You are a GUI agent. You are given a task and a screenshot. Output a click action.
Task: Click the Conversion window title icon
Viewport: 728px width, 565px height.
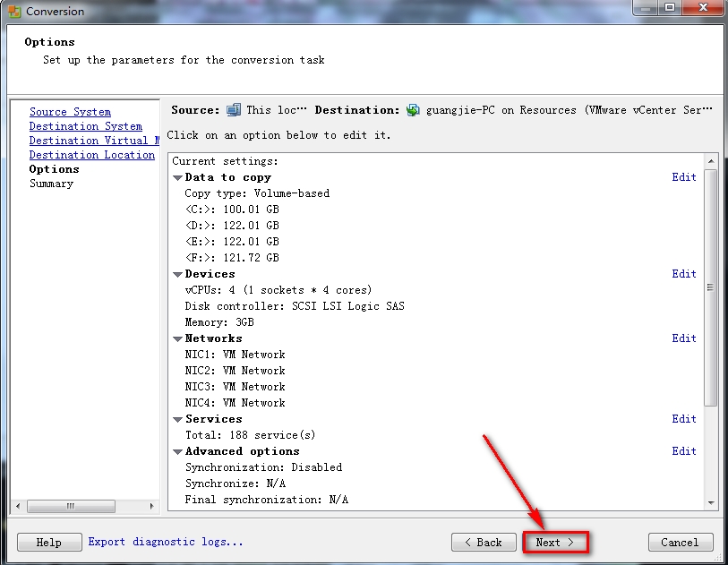(14, 11)
